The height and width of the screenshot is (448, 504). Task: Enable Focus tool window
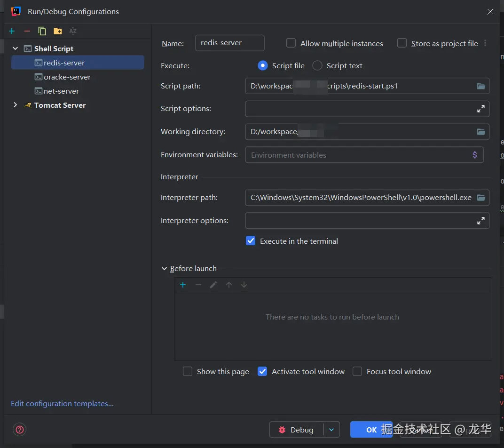point(357,371)
